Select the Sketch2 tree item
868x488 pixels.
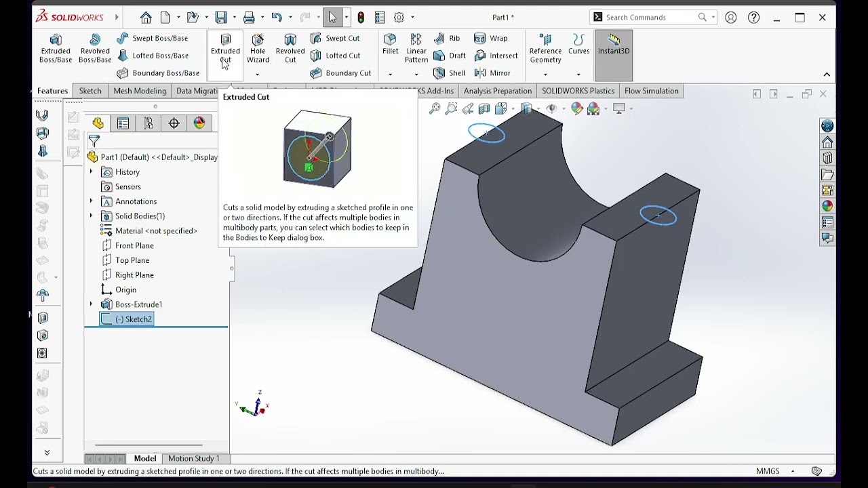(127, 319)
